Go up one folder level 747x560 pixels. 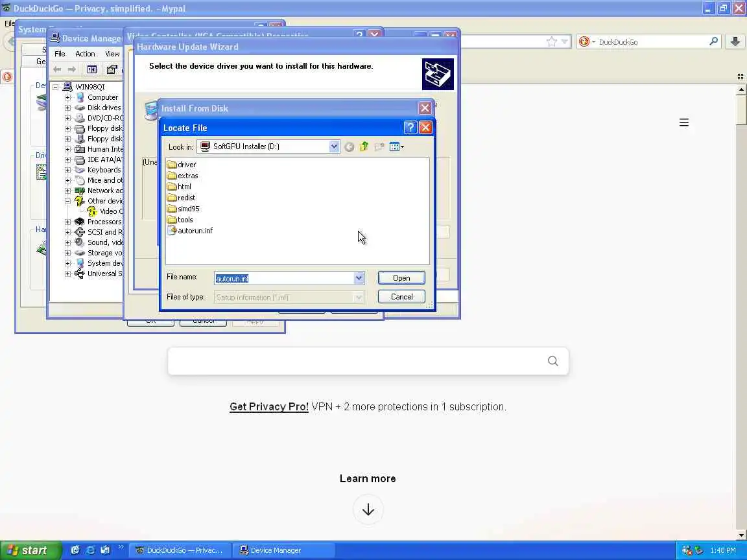[x=364, y=146]
